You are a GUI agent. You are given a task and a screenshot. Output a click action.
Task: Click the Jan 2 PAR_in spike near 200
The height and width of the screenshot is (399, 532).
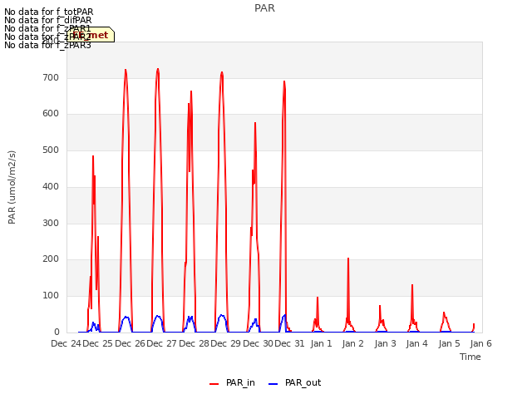click(348, 259)
